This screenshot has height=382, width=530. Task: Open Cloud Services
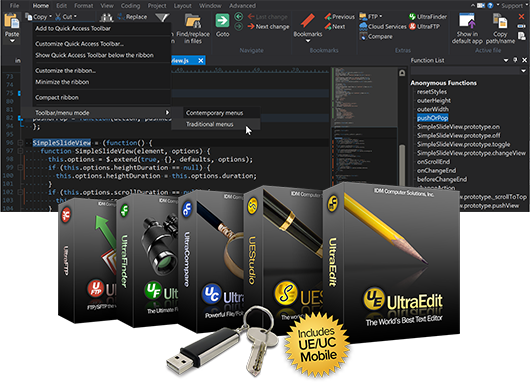point(383,26)
